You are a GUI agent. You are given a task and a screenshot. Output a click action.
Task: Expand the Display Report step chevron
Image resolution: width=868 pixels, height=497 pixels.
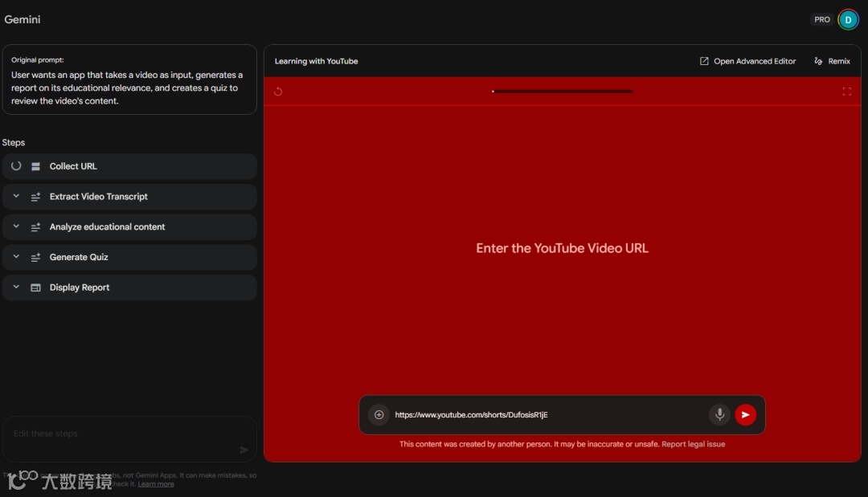click(16, 287)
